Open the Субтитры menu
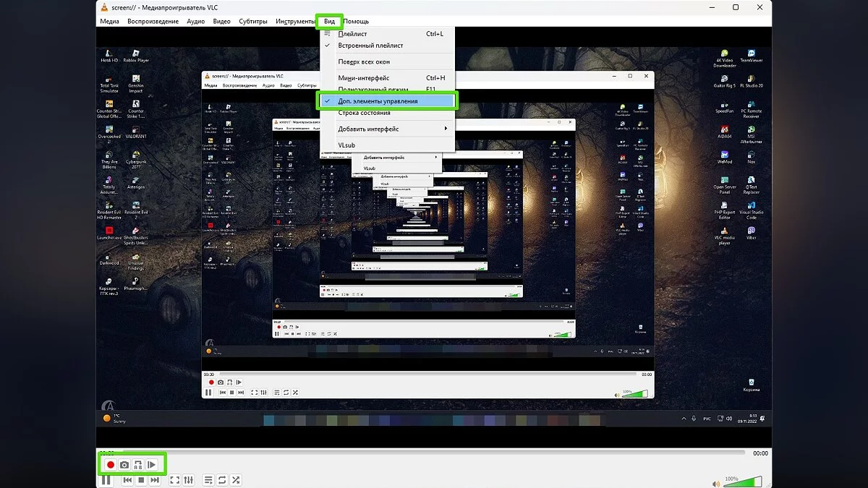868x488 pixels. (252, 21)
